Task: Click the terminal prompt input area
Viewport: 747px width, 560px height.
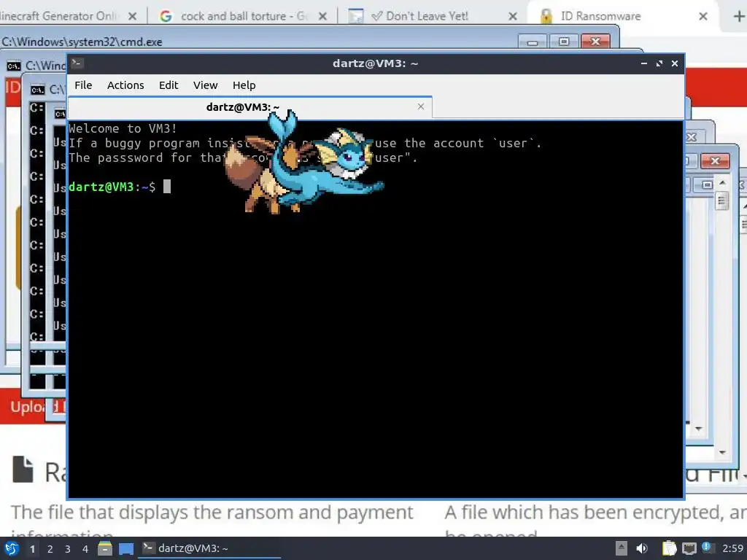Action: point(167,186)
